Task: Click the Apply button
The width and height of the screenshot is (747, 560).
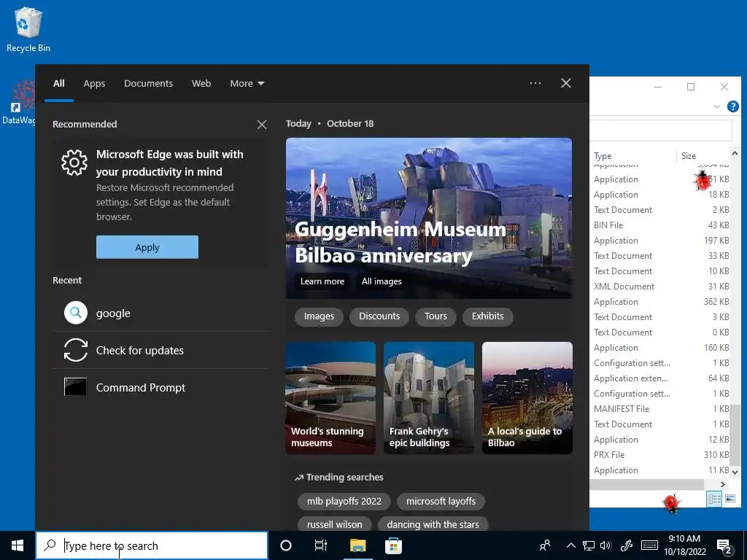Action: (147, 247)
